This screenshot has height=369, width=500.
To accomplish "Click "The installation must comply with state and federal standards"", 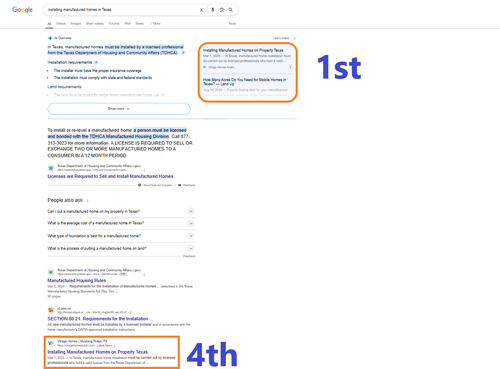I will coord(103,78).
